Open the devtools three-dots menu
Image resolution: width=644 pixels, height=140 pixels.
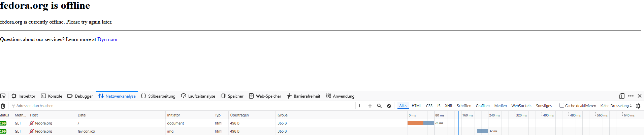coord(631,96)
